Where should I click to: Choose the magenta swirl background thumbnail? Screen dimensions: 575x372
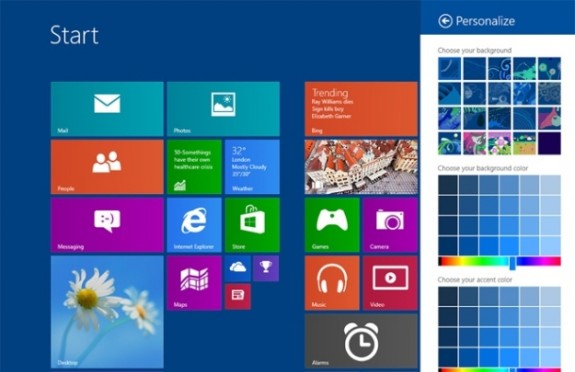(x=475, y=143)
